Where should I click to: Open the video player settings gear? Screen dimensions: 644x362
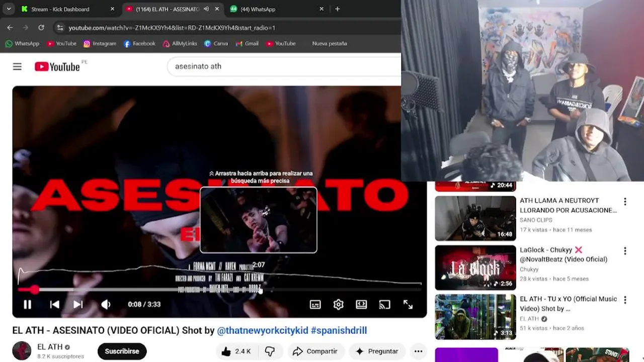pyautogui.click(x=339, y=305)
